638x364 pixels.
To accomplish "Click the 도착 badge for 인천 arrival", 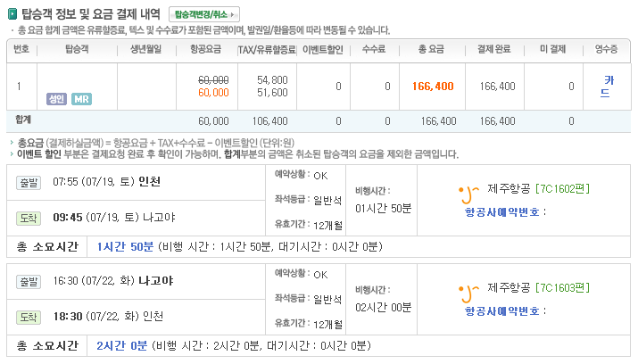I will click(x=29, y=318).
